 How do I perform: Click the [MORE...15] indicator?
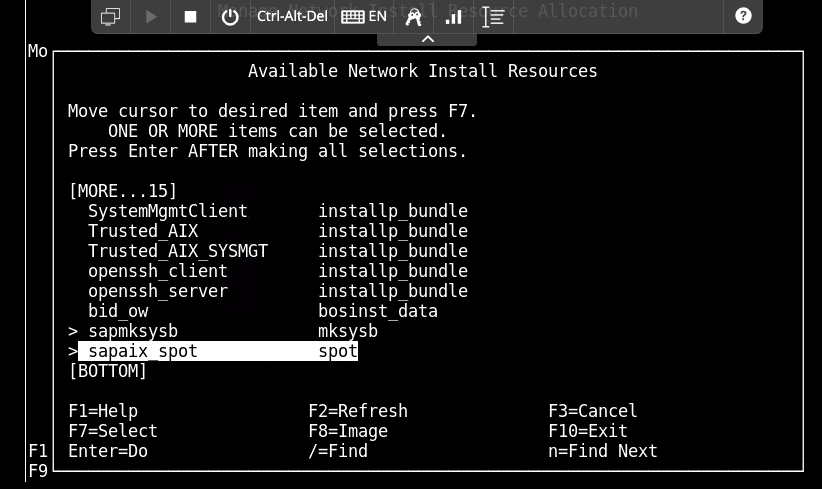(123, 191)
